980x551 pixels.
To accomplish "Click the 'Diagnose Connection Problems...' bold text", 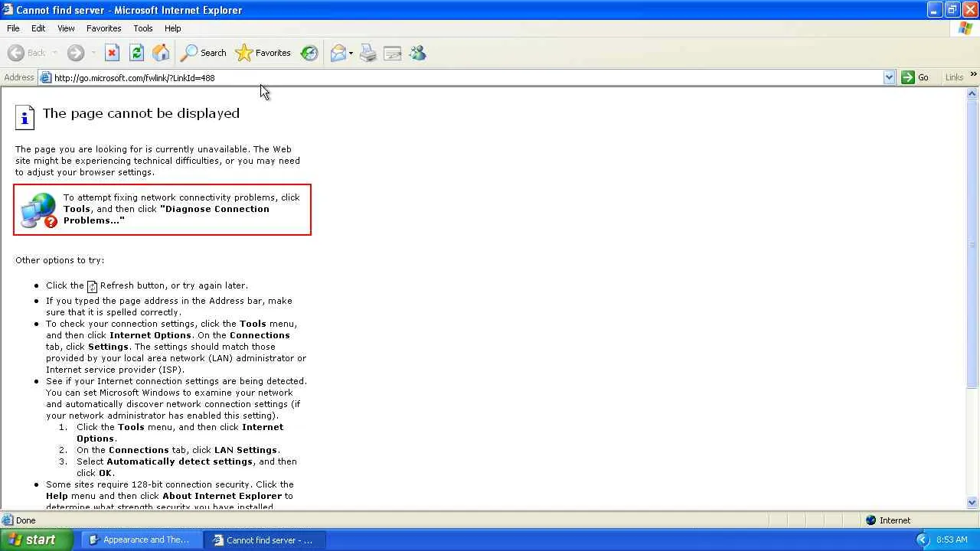I will 166,214.
